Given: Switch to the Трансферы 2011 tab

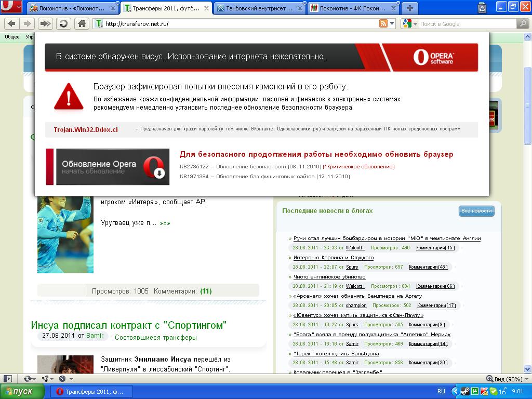Looking at the screenshot, I should [x=166, y=8].
